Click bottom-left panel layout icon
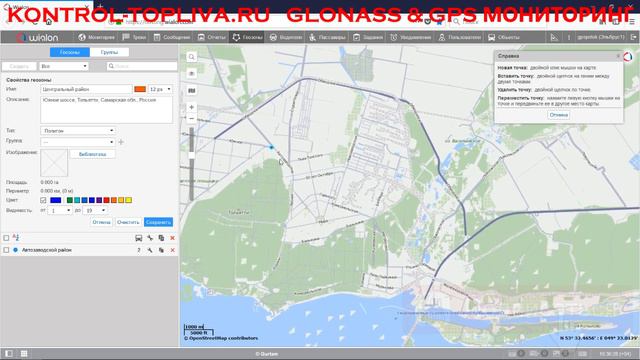This screenshot has height=360, width=640. point(9,353)
